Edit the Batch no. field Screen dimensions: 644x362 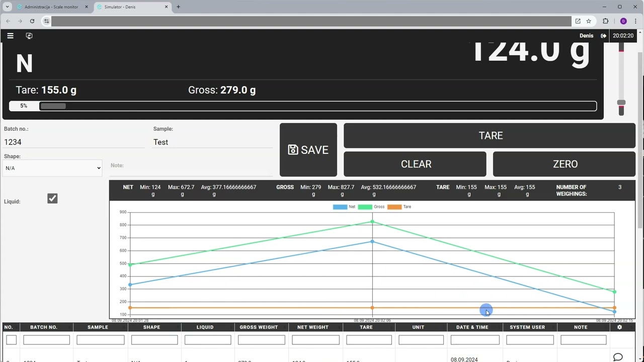(74, 142)
